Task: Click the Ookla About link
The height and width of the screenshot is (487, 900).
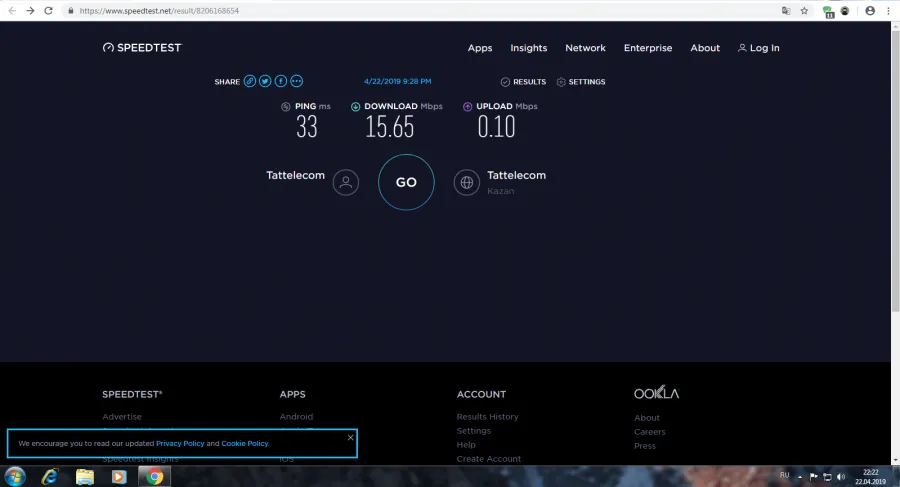Action: pyautogui.click(x=647, y=418)
